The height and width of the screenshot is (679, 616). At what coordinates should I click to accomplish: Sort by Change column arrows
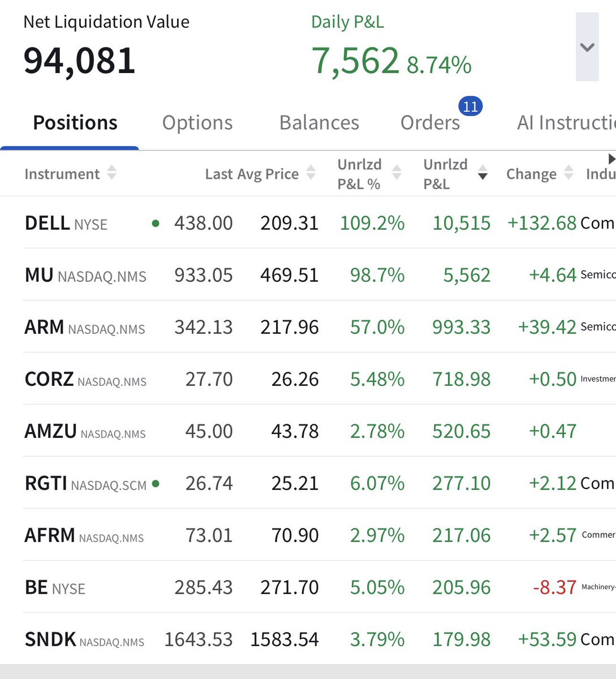pyautogui.click(x=568, y=173)
